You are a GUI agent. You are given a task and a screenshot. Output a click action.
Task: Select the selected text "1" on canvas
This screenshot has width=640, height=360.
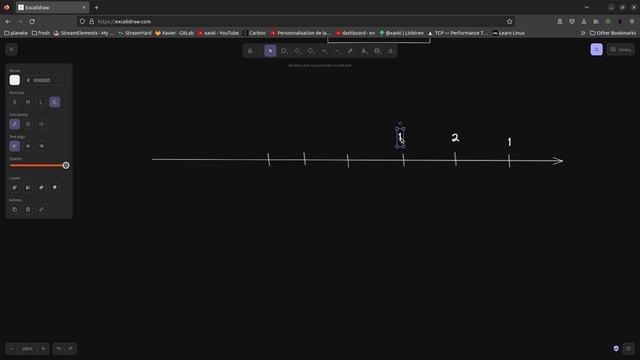click(x=400, y=138)
